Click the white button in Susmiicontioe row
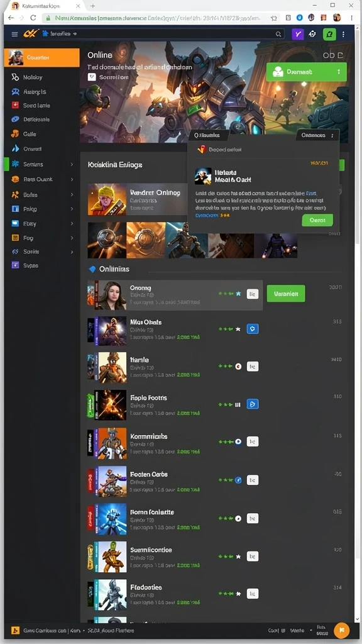 [x=253, y=557]
